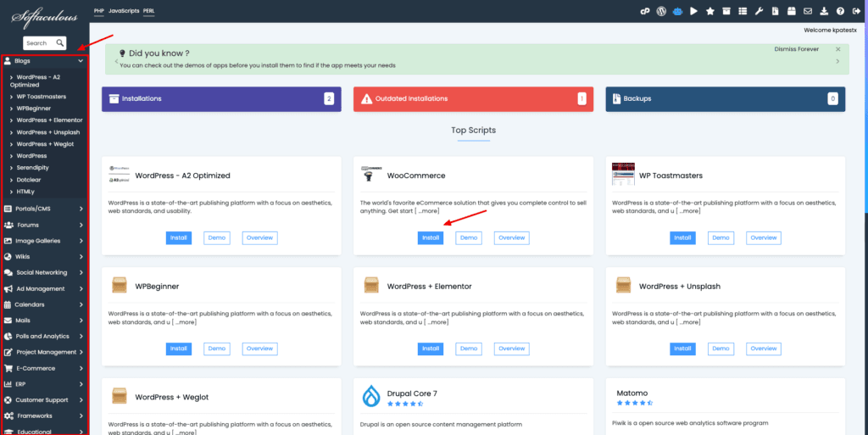Expand the Social Networking category
The width and height of the screenshot is (868, 435).
coord(44,272)
